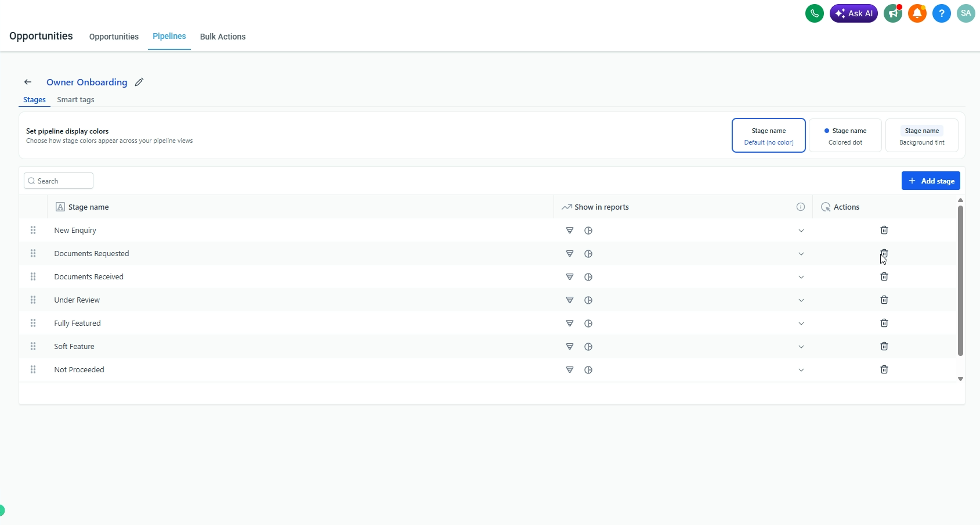The width and height of the screenshot is (980, 525).
Task: Expand the Documents Received reports dropdown
Action: coord(801,277)
